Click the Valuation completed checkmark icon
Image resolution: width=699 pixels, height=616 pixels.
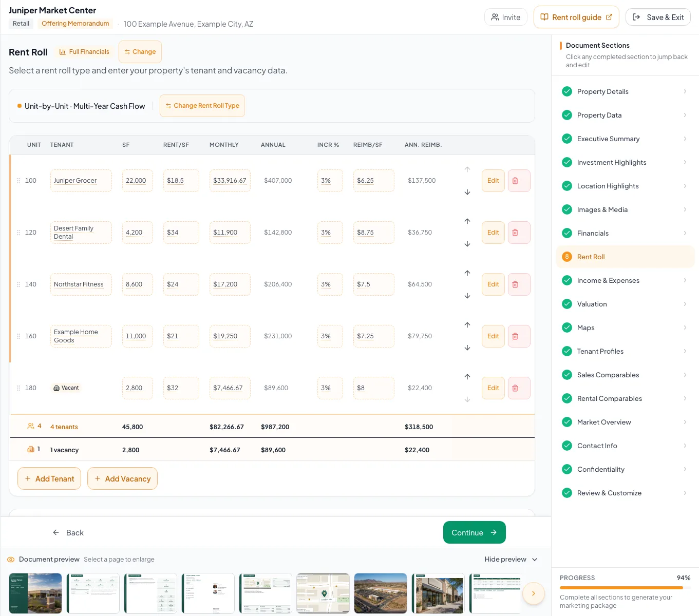click(567, 304)
